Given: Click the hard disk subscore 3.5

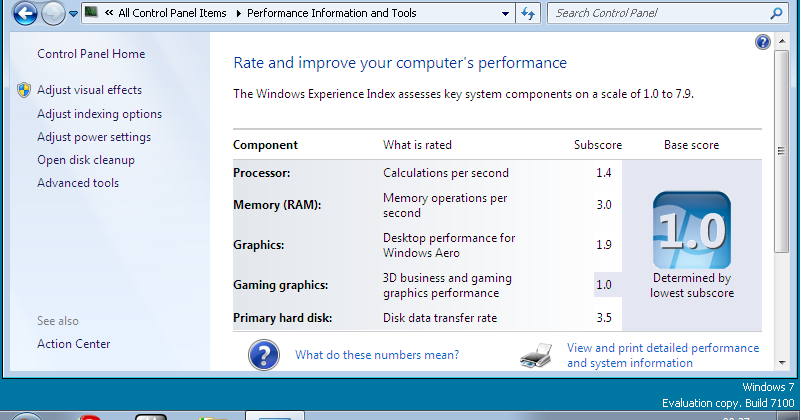Looking at the screenshot, I should coord(604,318).
